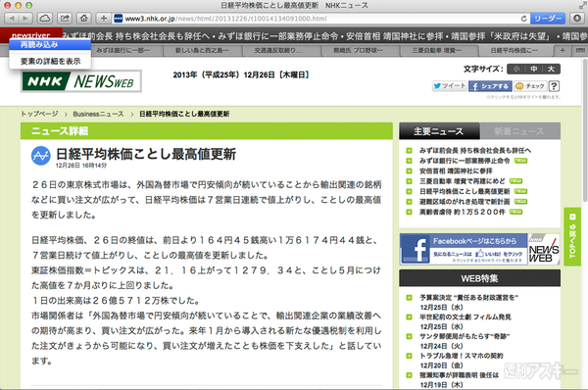The image size is (588, 390).
Task: Click the newsriver extension bar label
Action: pos(31,35)
